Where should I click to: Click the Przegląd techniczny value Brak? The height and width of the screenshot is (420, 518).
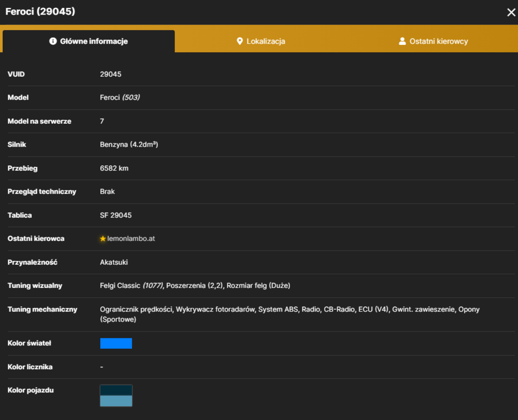pyautogui.click(x=108, y=192)
